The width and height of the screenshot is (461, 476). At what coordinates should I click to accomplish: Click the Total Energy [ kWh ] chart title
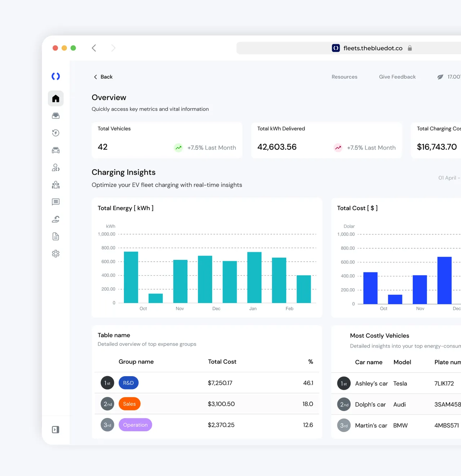[126, 208]
